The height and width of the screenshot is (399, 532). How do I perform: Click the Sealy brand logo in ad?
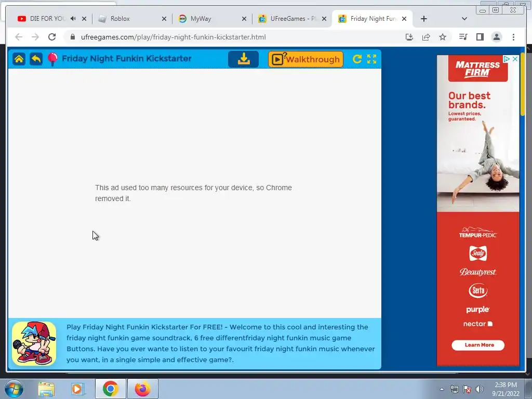[478, 254]
